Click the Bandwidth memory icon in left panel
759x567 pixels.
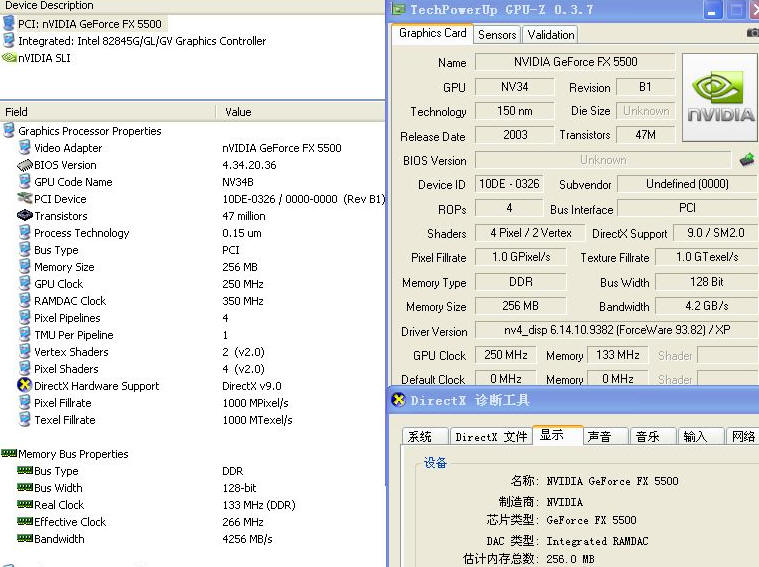pos(25,538)
